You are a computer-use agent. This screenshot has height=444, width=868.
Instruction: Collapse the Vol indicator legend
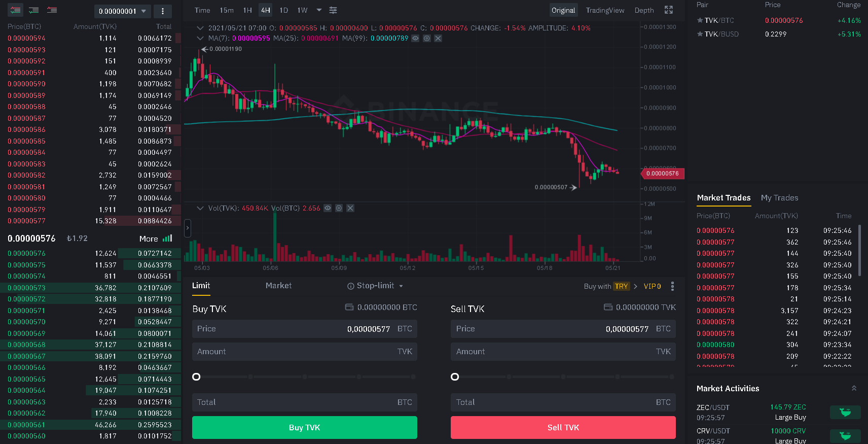pyautogui.click(x=200, y=208)
